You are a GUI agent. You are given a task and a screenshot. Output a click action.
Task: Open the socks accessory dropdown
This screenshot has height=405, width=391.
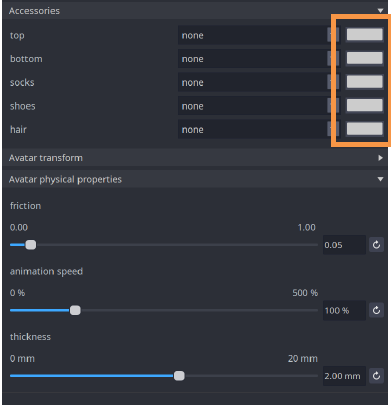point(258,82)
